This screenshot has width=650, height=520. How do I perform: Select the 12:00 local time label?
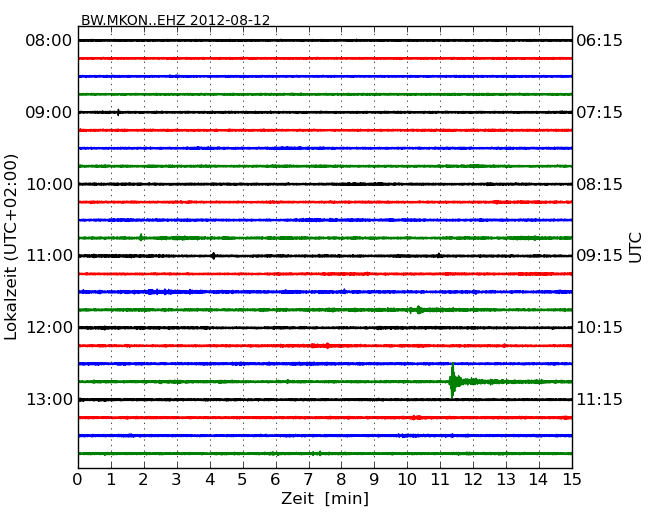[x=49, y=328]
